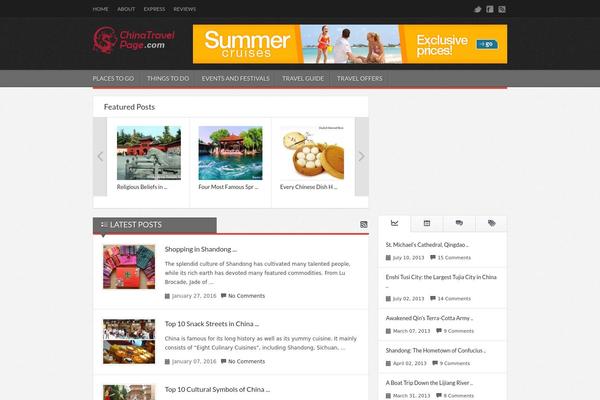
Task: Open Travel Guide menu
Action: click(303, 78)
